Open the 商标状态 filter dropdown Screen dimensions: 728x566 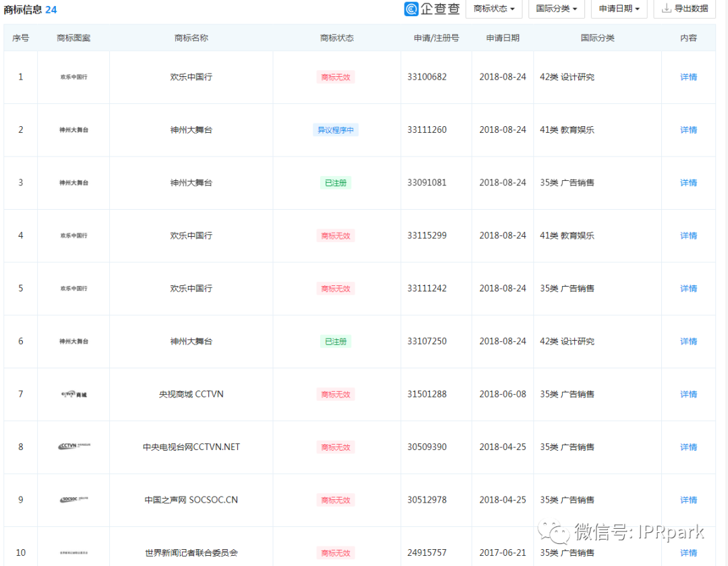(493, 9)
